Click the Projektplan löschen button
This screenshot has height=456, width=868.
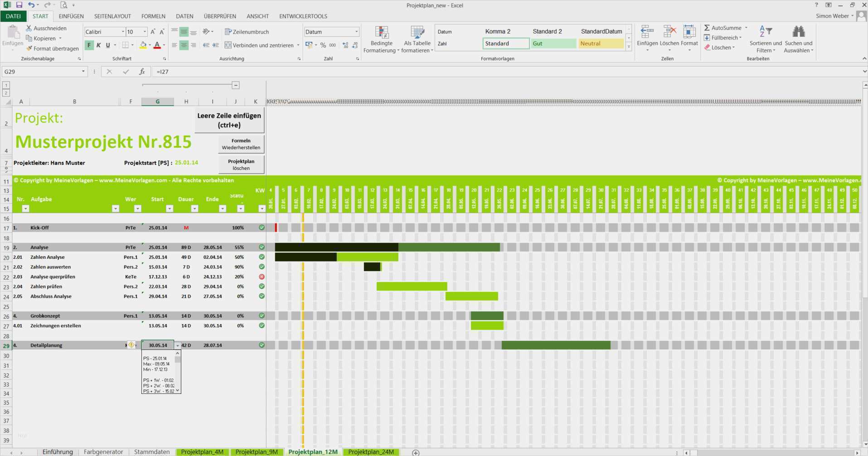click(241, 165)
